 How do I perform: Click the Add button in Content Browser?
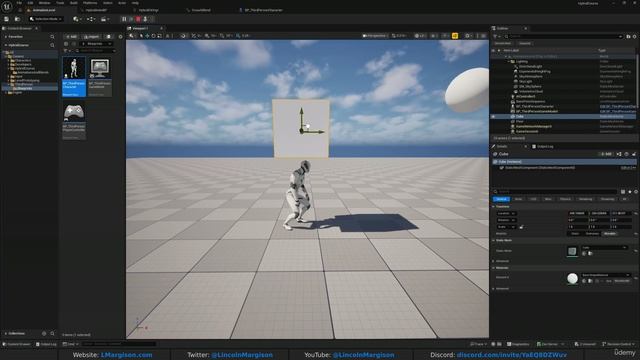(x=71, y=36)
